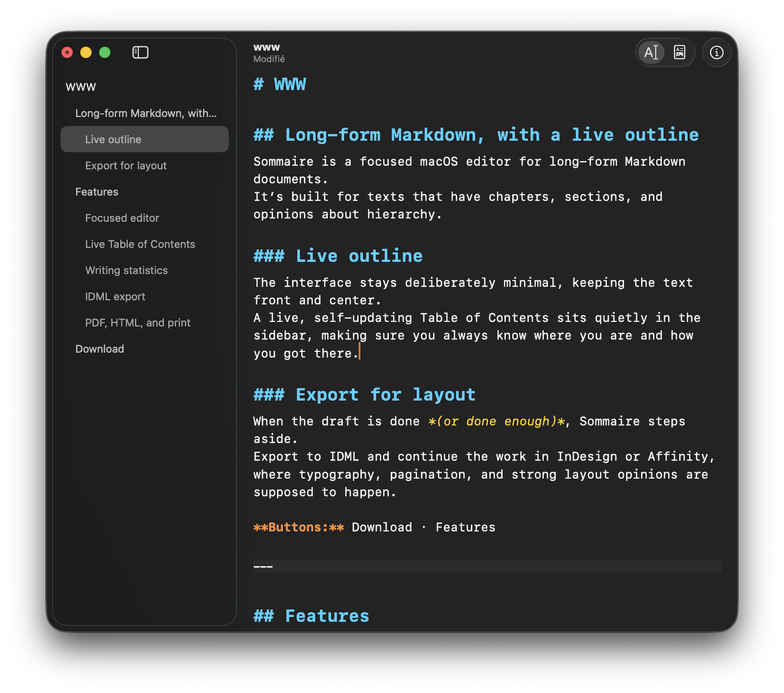The width and height of the screenshot is (784, 693).
Task: Switch to the document preview mode
Action: [x=679, y=53]
